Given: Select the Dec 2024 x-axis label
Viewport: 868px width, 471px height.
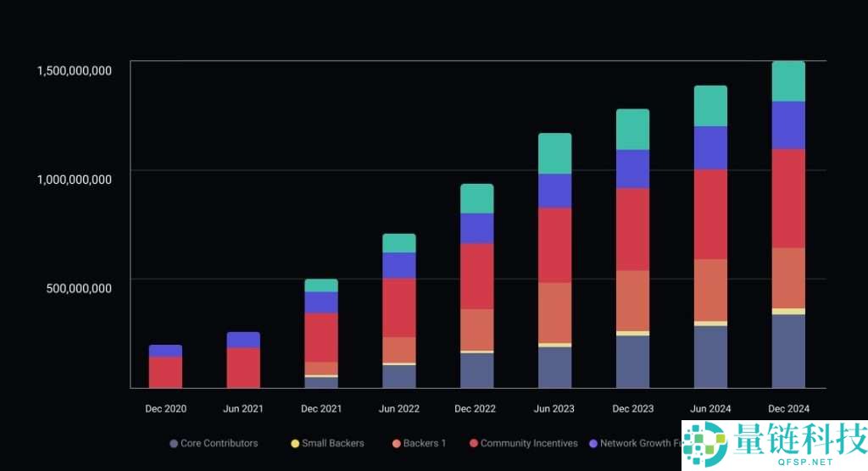Looking at the screenshot, I should click(x=788, y=409).
